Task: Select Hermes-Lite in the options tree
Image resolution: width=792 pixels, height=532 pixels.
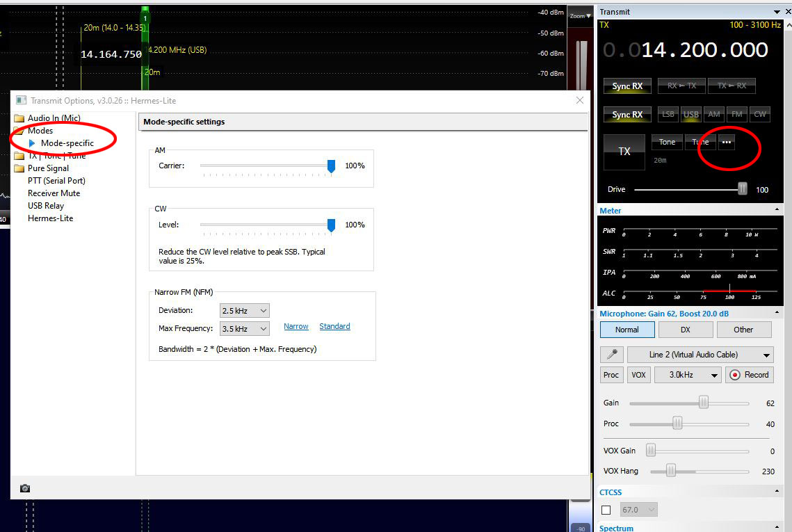Action: [50, 218]
